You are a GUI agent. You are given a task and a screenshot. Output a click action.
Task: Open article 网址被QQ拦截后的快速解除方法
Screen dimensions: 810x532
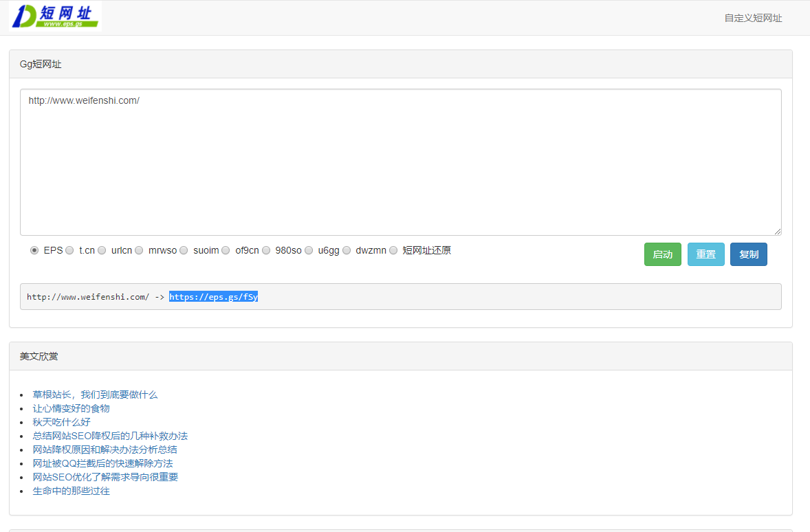pos(102,463)
